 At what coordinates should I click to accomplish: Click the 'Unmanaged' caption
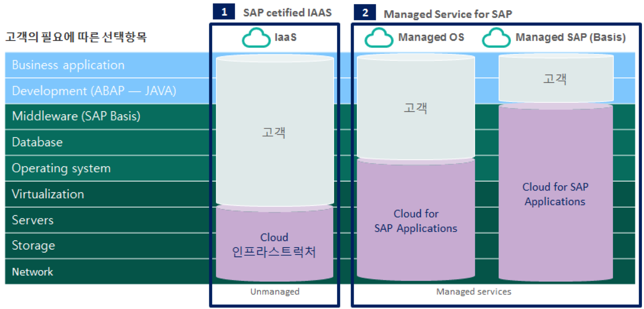tap(275, 292)
